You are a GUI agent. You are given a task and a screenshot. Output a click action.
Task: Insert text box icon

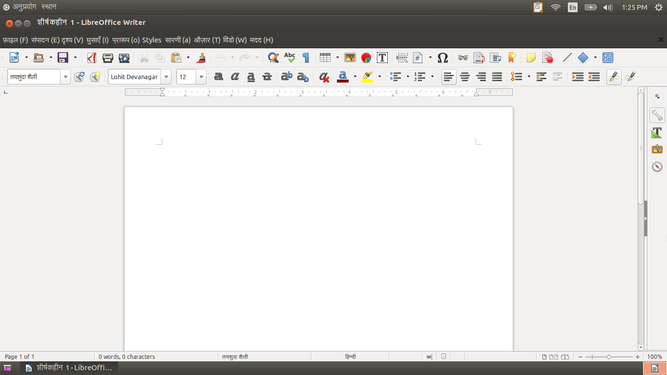(382, 57)
